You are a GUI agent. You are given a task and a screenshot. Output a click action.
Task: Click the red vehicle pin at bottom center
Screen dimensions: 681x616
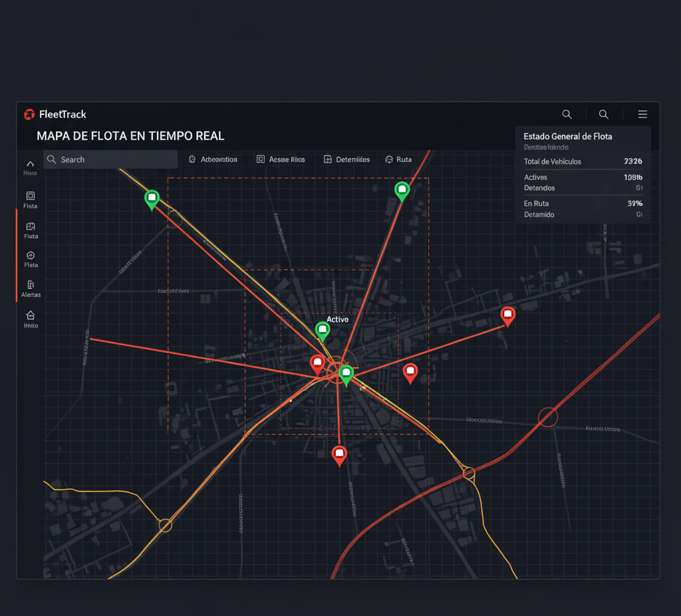coord(339,454)
